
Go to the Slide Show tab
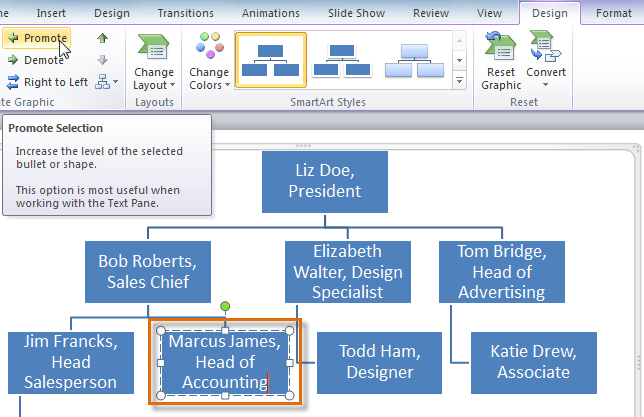point(358,13)
